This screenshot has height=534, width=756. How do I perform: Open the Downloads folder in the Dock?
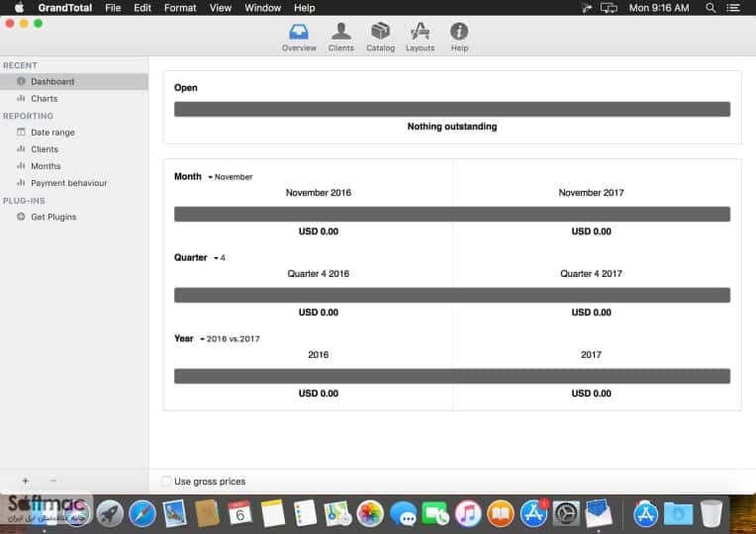[x=678, y=514]
